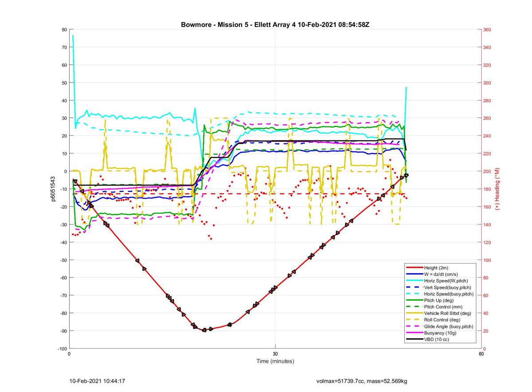Click the "volmax=51739.7cc, mass=52.569kg" footer text
The width and height of the screenshot is (532, 392).
click(362, 381)
